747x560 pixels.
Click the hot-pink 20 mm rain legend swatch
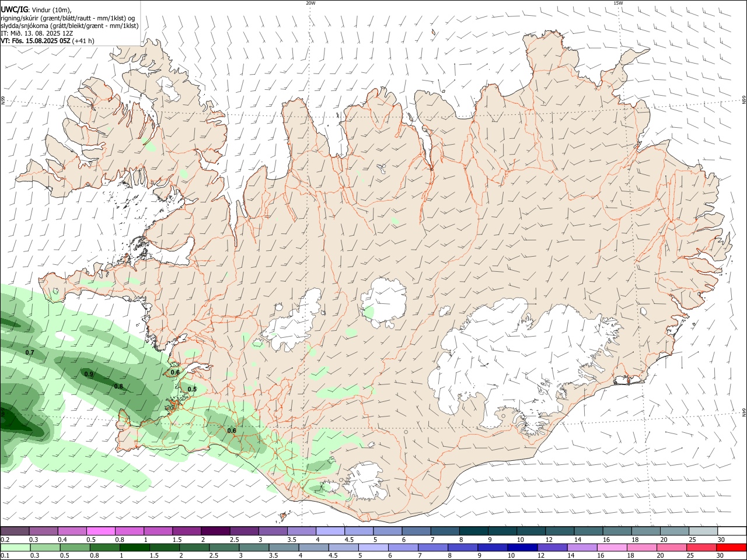[x=673, y=548]
